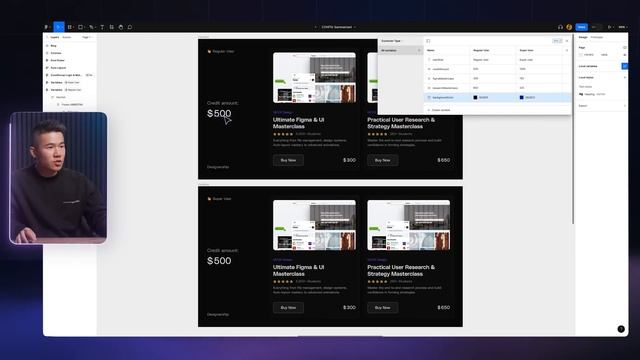Viewport: 640px width, 360px height.
Task: Select the backgroundColor variable row name
Action: [443, 98]
